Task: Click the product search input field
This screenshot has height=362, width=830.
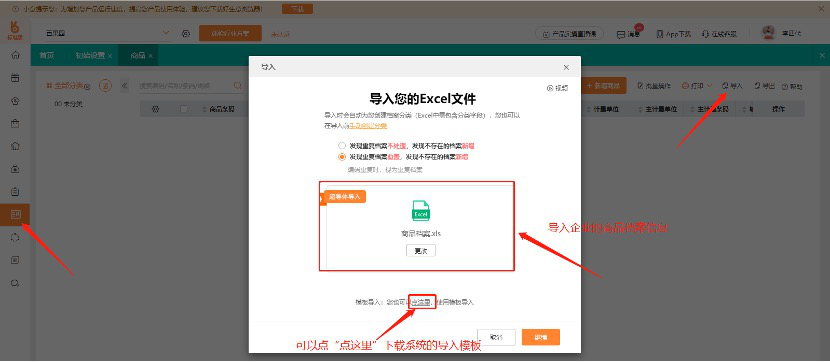Action: tap(184, 85)
